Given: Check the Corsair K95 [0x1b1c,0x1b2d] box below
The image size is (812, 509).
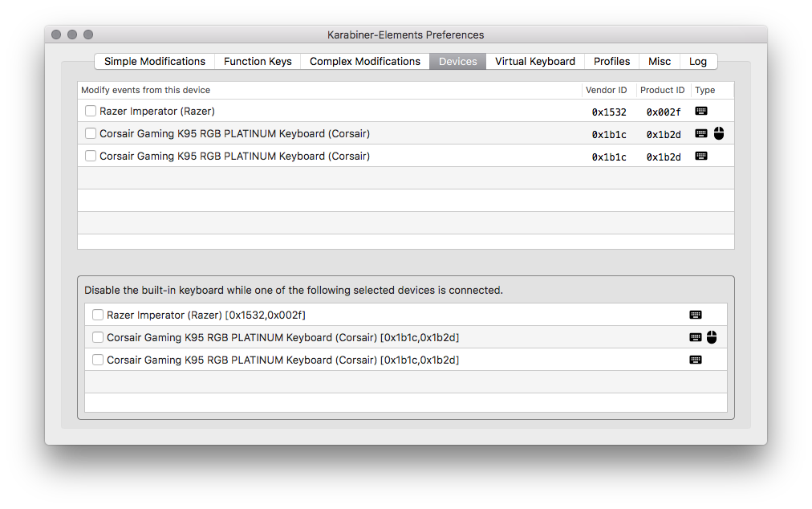Looking at the screenshot, I should pos(97,337).
